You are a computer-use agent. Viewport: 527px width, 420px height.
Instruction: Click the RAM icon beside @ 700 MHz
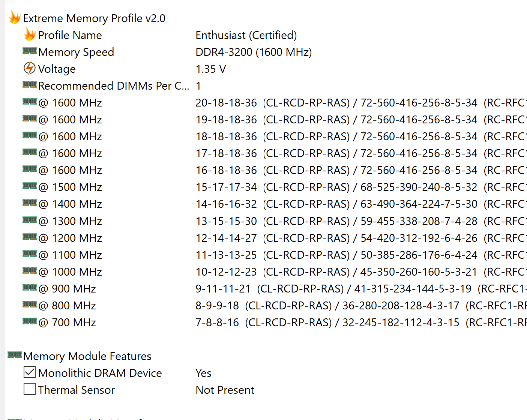point(30,321)
